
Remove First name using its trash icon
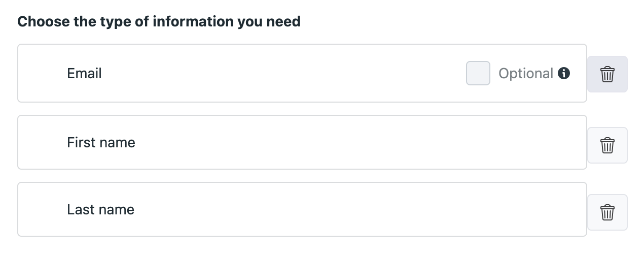pos(607,145)
